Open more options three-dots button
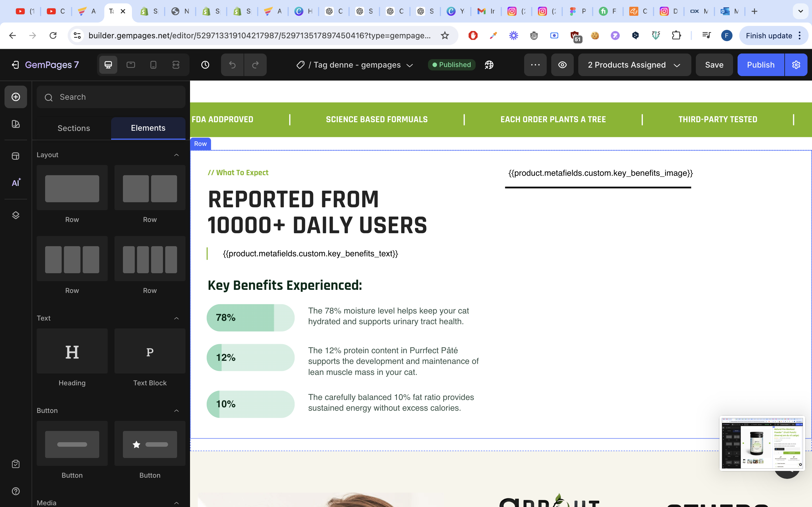Image resolution: width=812 pixels, height=507 pixels. [535, 65]
